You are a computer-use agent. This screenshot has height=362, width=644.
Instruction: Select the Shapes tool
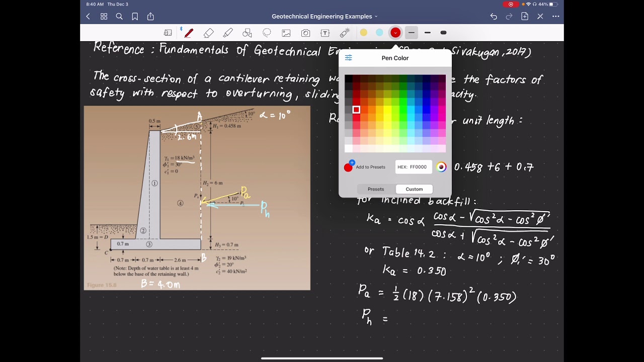(x=247, y=33)
